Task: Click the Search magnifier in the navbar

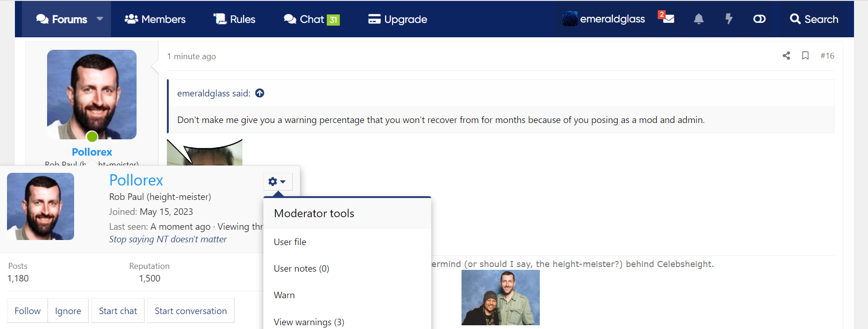Action: pyautogui.click(x=814, y=19)
